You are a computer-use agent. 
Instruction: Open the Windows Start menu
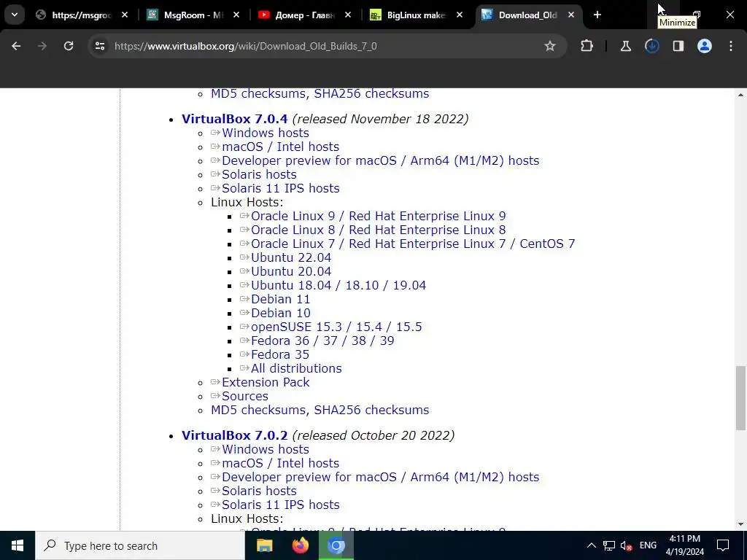[18, 545]
